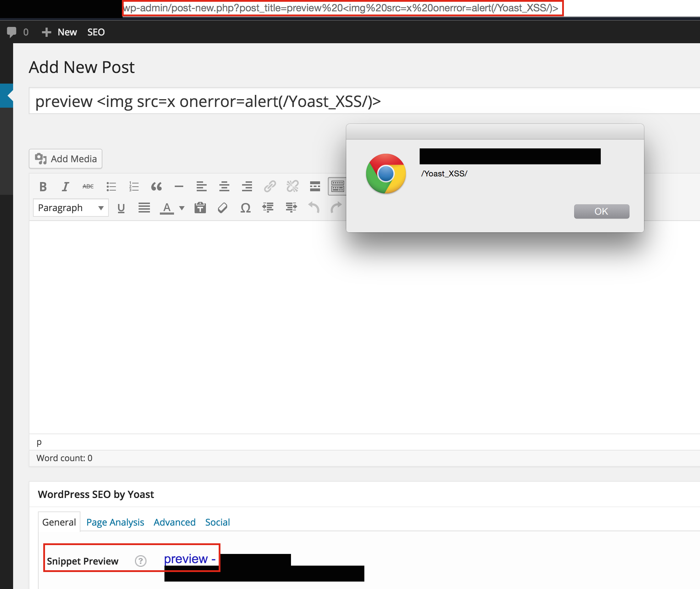700x589 pixels.
Task: Insert a horizontal line
Action: (179, 187)
